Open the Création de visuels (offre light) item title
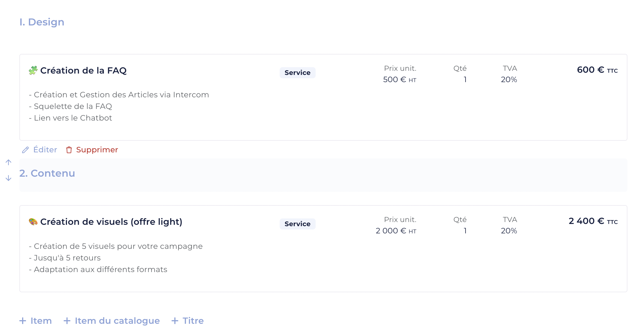The image size is (644, 334). [x=111, y=222]
